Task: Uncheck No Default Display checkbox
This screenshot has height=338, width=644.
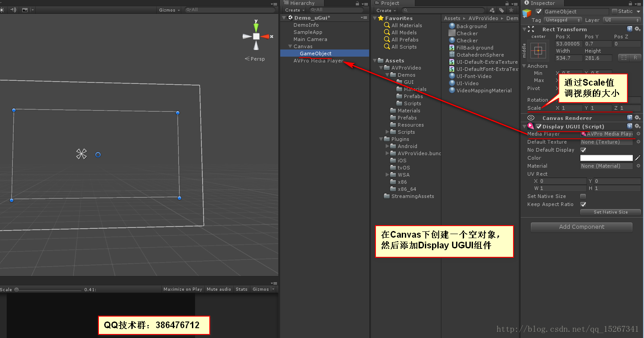Action: 583,150
